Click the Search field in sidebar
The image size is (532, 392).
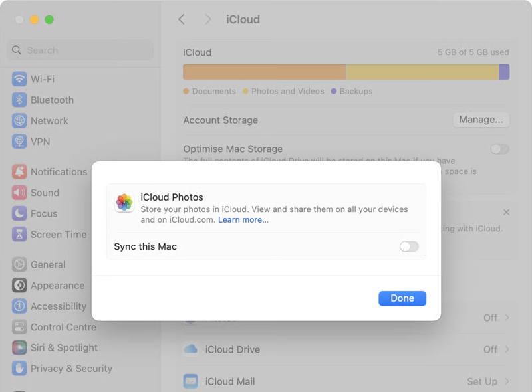[80, 50]
